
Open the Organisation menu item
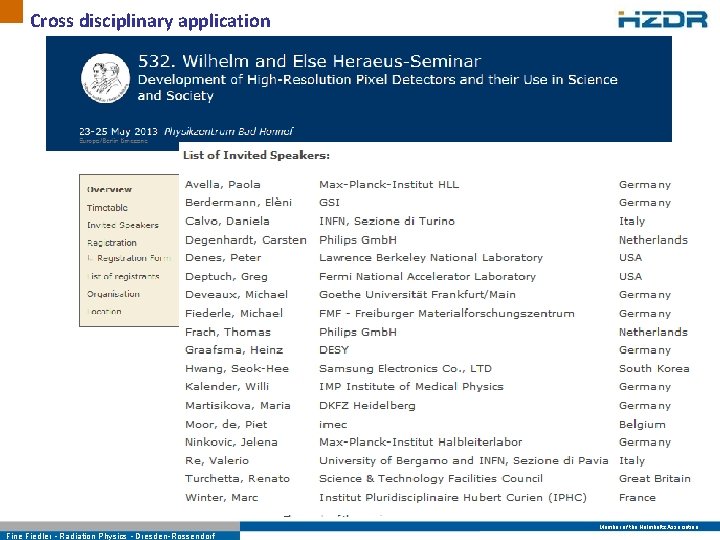pyautogui.click(x=113, y=294)
